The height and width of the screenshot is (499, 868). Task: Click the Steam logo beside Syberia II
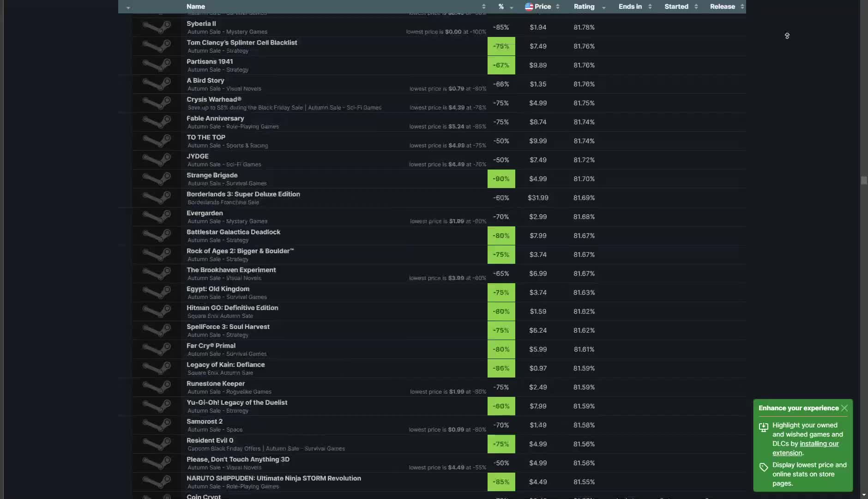tap(157, 27)
